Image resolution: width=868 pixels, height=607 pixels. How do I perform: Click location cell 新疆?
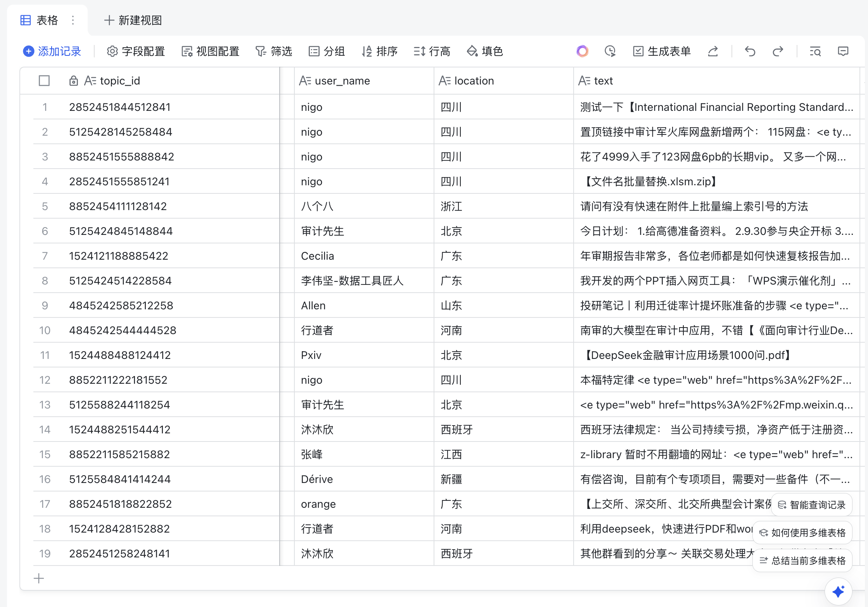point(503,479)
